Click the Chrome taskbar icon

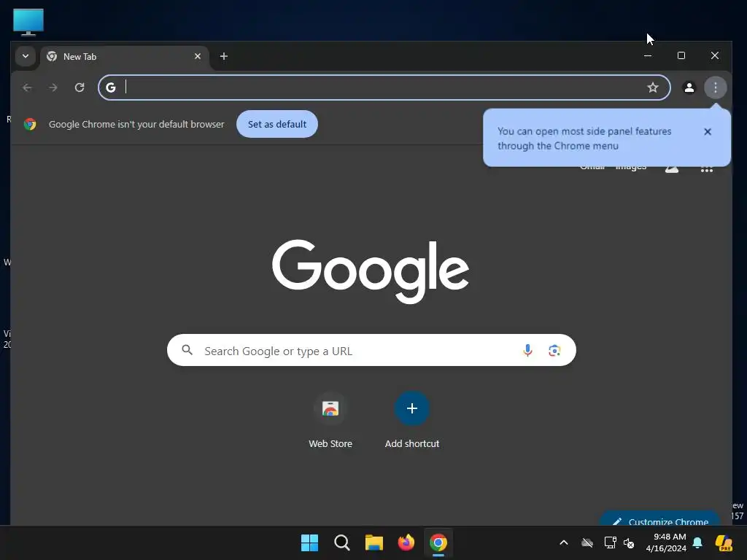pos(438,542)
